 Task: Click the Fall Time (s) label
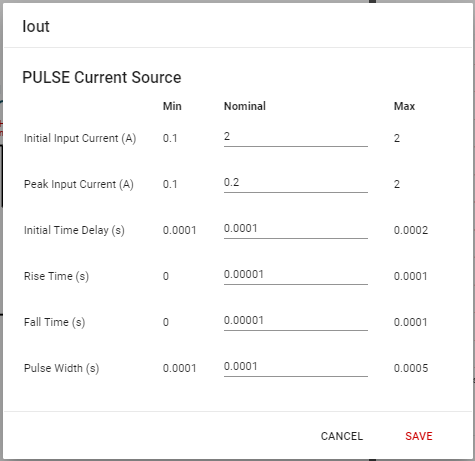[54, 322]
